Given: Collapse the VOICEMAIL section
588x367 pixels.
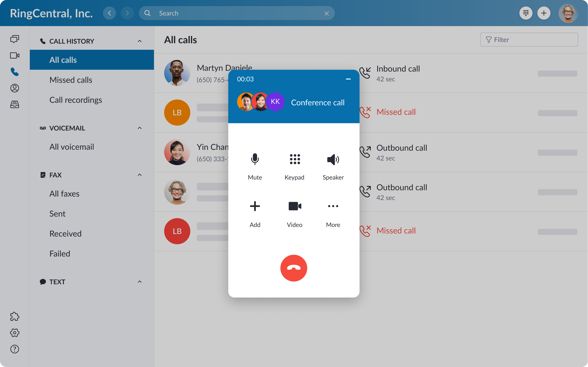Looking at the screenshot, I should click(x=140, y=128).
